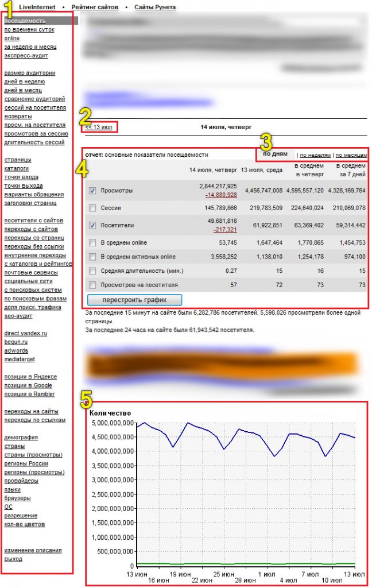Select the по дням tab
This screenshot has height=588, width=372.
click(275, 154)
